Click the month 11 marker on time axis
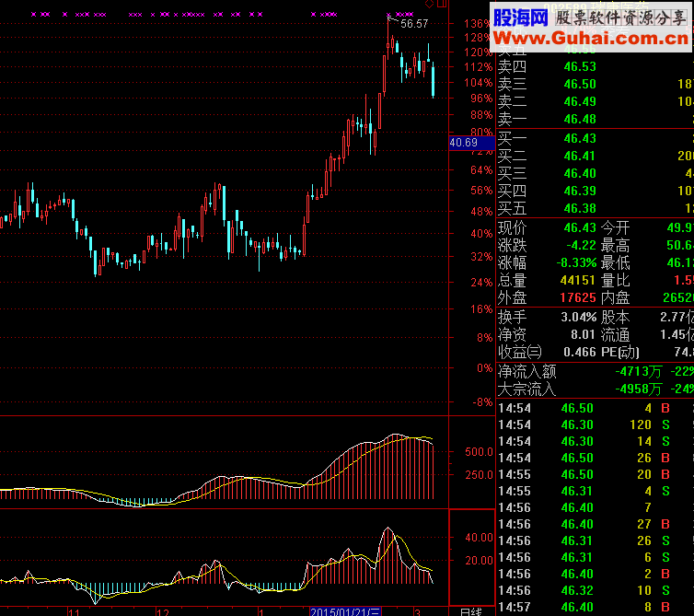 point(74,612)
